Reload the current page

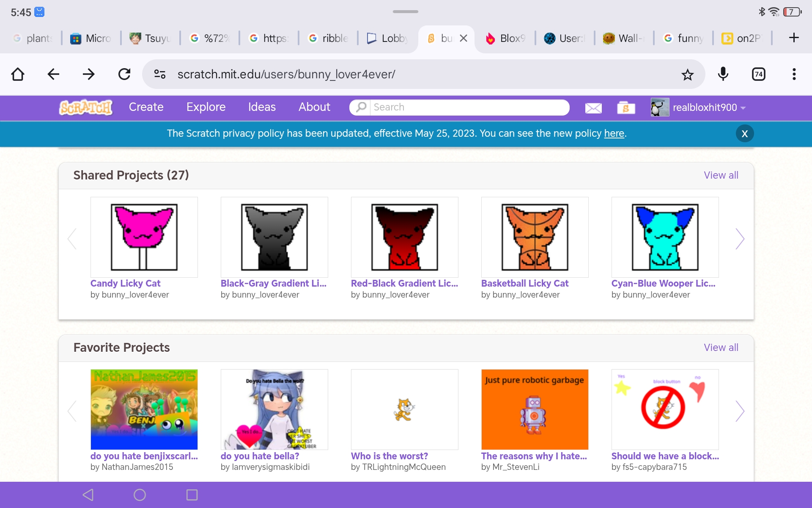coord(124,74)
